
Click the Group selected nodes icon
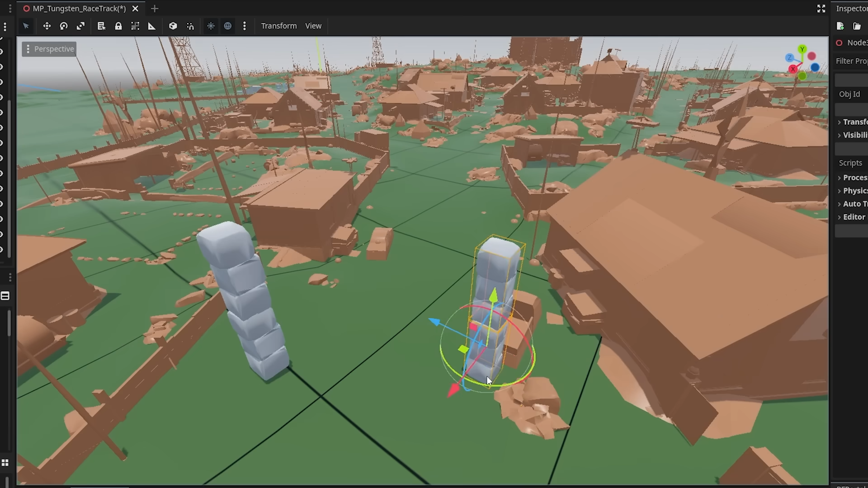point(135,26)
